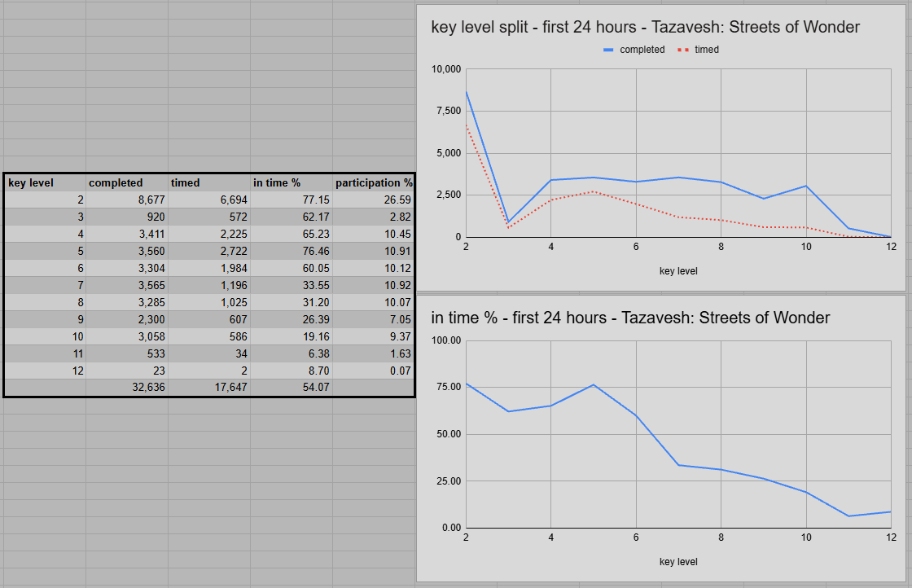Click participation value 2.82
912x588 pixels.
(x=374, y=217)
